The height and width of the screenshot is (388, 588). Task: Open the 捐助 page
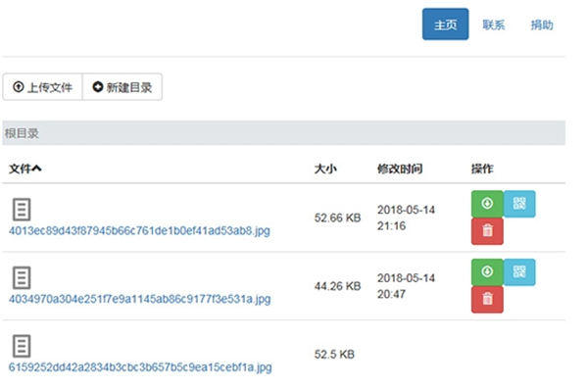point(542,25)
